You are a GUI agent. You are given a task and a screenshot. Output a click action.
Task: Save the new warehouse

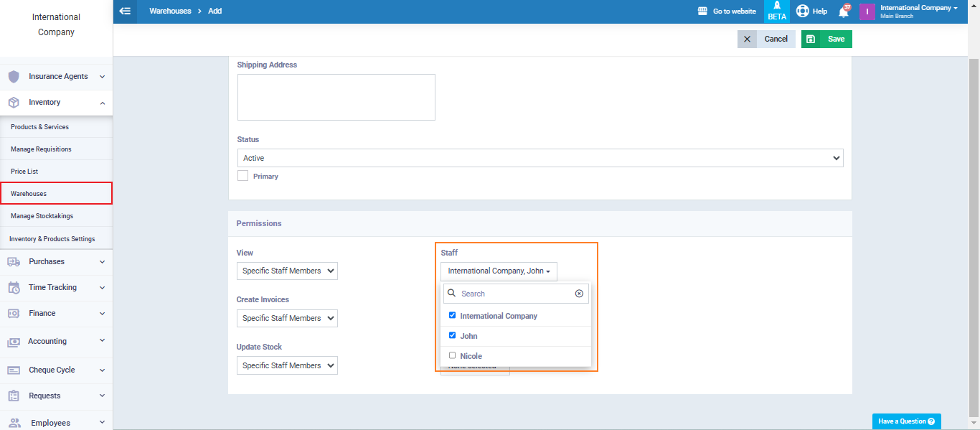click(826, 39)
